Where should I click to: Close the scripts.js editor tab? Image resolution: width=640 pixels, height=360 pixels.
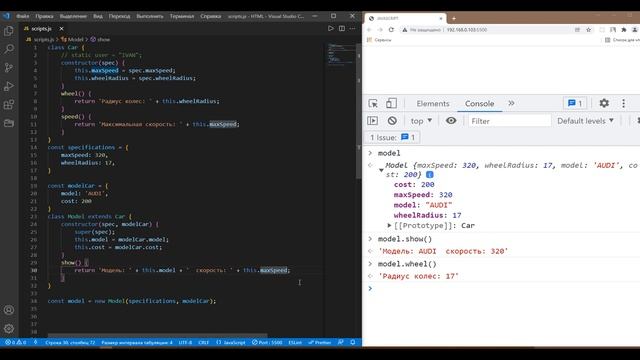(61, 29)
